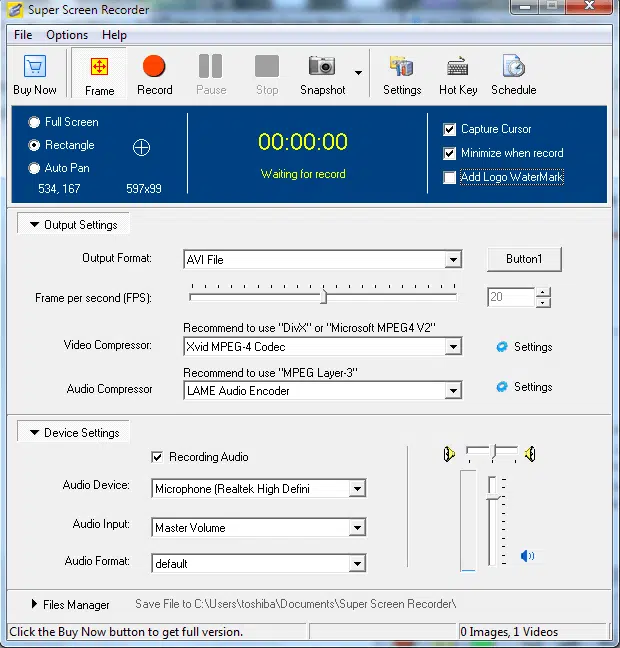Open the Output Format dropdown
The width and height of the screenshot is (620, 648).
(453, 260)
